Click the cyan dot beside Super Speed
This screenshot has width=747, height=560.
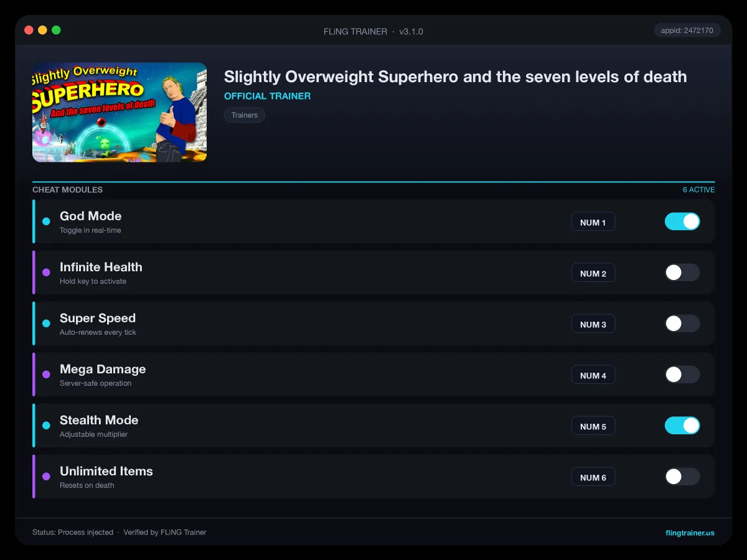(46, 324)
